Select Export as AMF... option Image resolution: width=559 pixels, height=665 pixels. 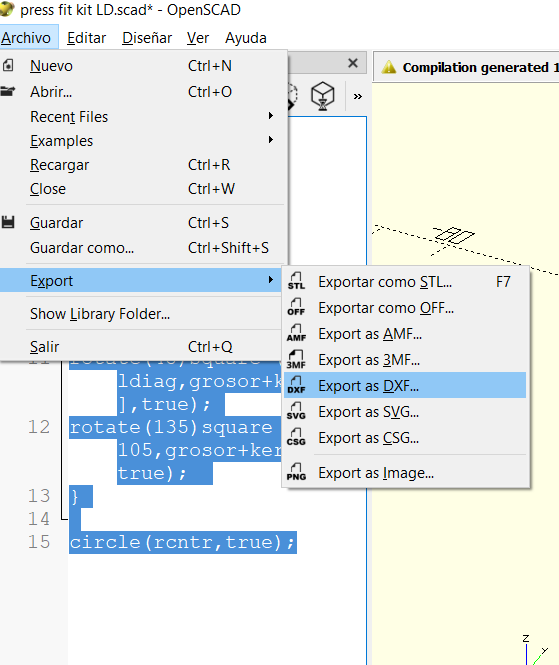(x=405, y=334)
